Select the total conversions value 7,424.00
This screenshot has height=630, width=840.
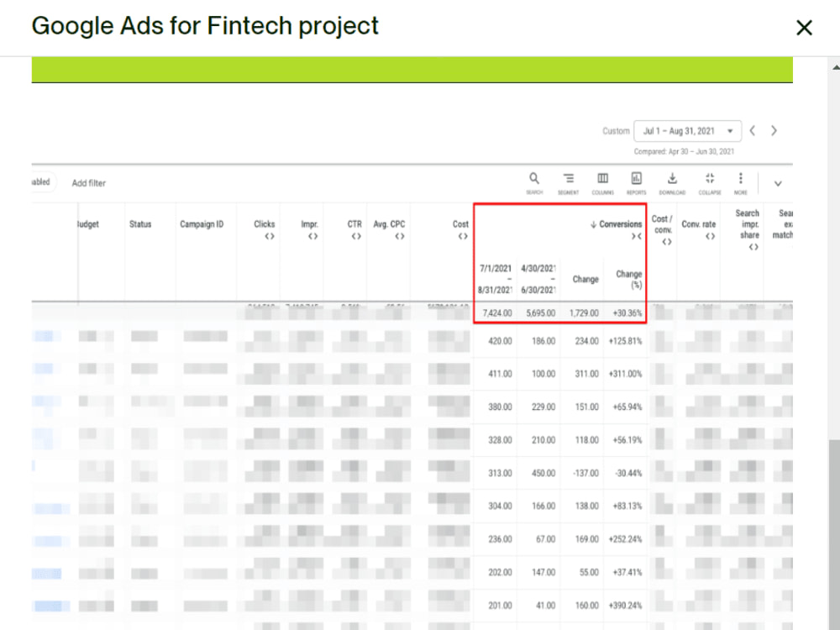(497, 312)
